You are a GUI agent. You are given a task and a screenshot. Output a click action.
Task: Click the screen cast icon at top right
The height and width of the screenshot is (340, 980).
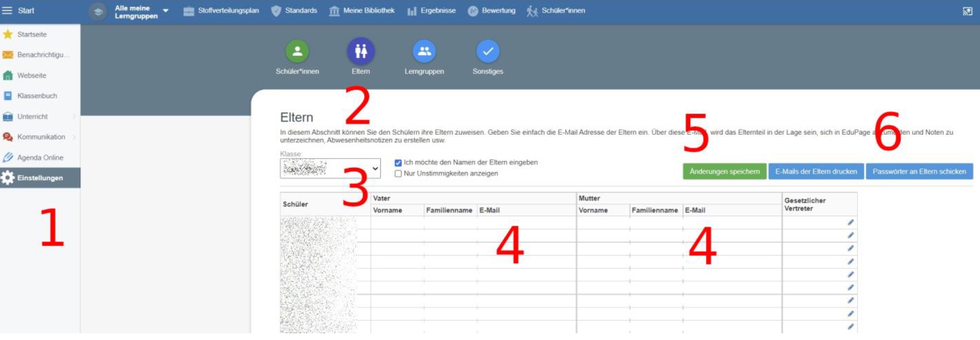[x=968, y=11]
